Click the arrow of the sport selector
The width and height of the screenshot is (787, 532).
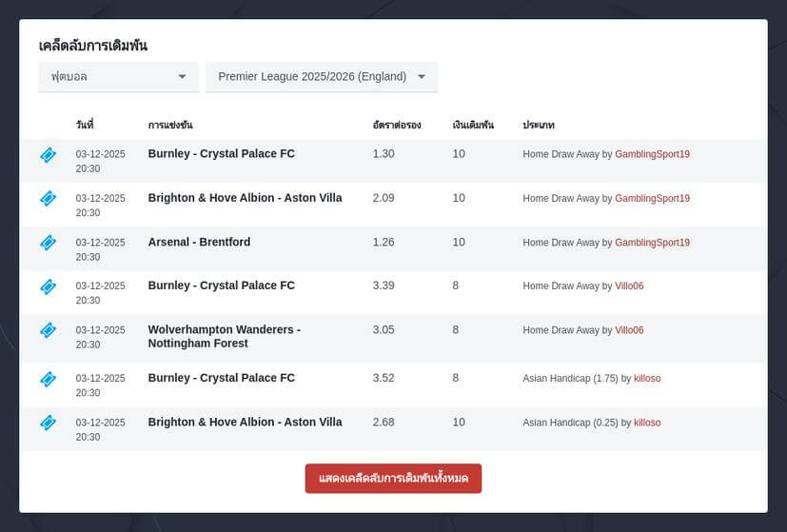point(183,77)
